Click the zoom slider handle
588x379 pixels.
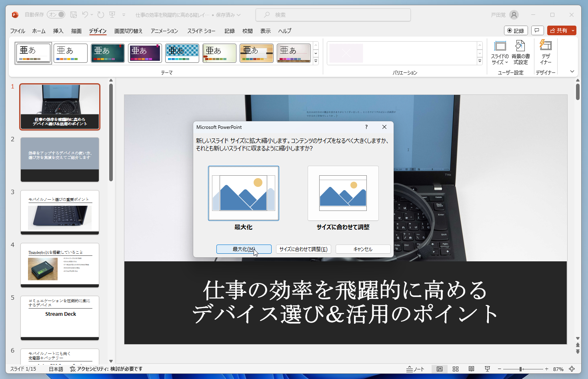pos(521,369)
